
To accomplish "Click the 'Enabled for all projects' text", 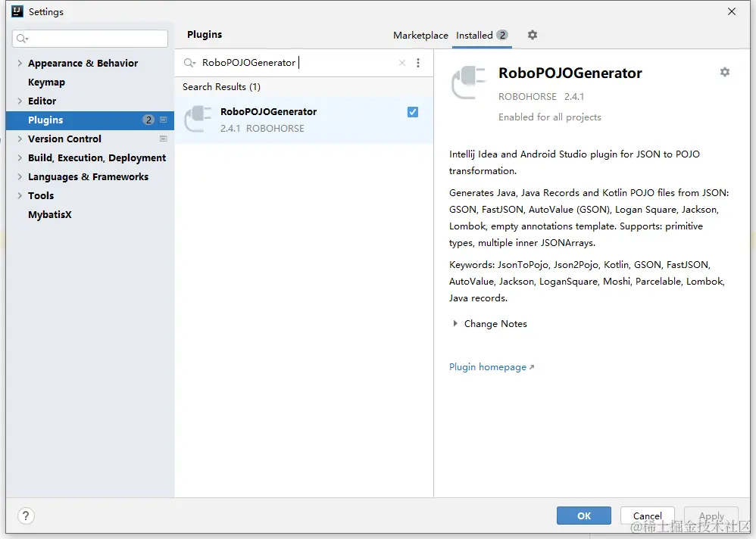I will click(550, 117).
